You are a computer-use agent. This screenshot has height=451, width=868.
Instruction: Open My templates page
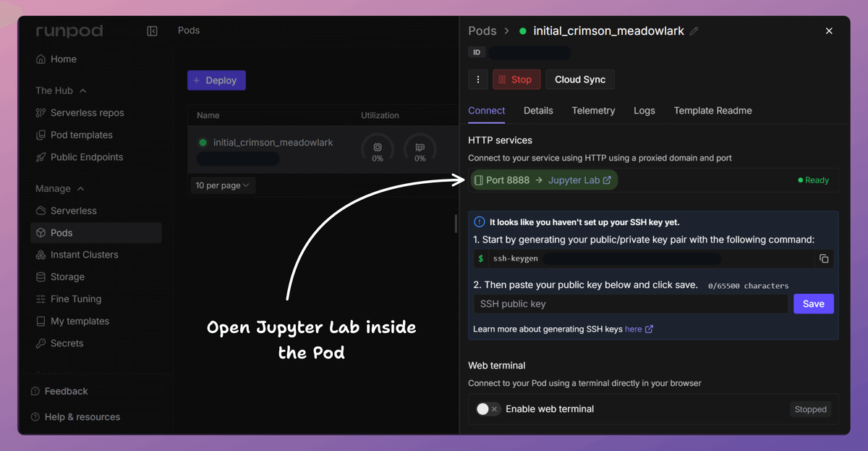pyautogui.click(x=73, y=321)
